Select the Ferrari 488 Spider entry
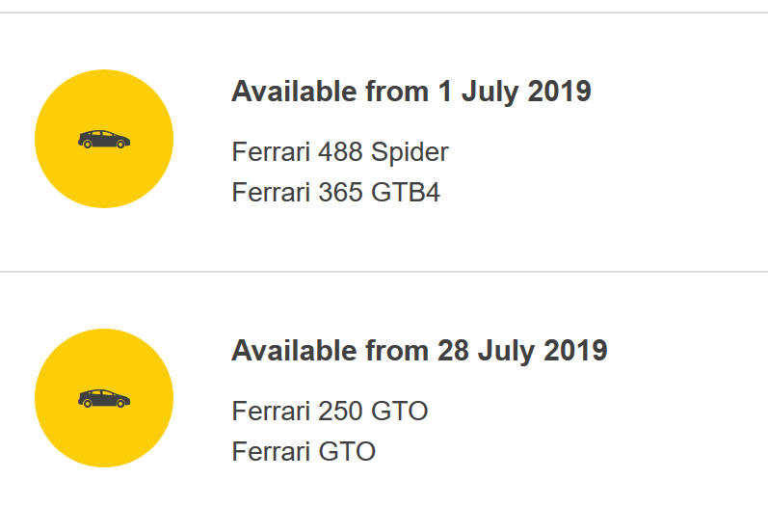This screenshot has width=768, height=532. pyautogui.click(x=340, y=152)
